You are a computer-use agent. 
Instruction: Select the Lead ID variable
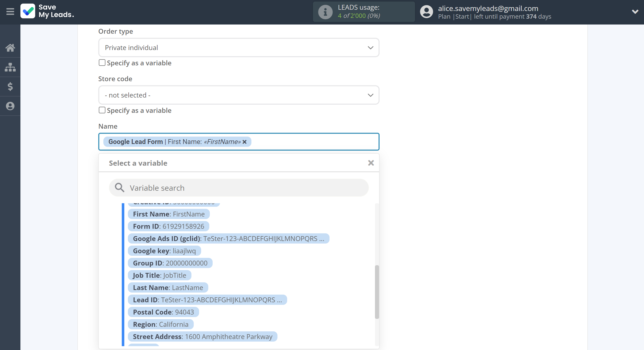click(207, 300)
